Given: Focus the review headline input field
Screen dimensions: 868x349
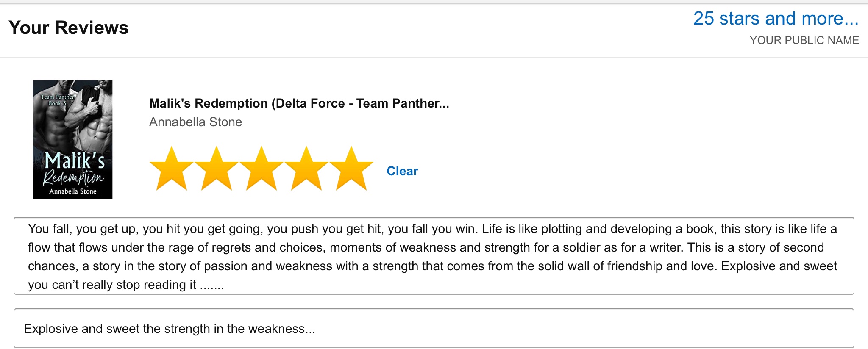Looking at the screenshot, I should pos(551,329).
